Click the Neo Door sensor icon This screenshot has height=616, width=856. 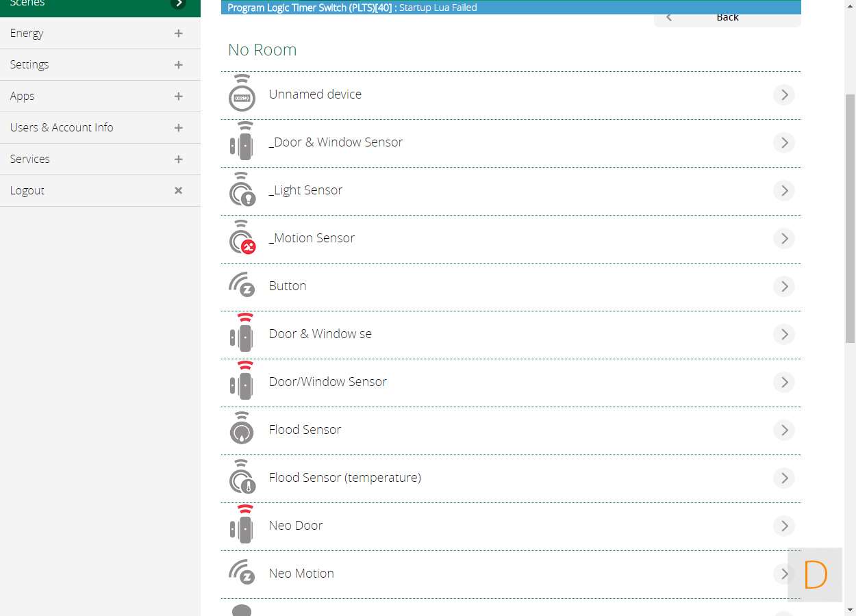coord(242,526)
